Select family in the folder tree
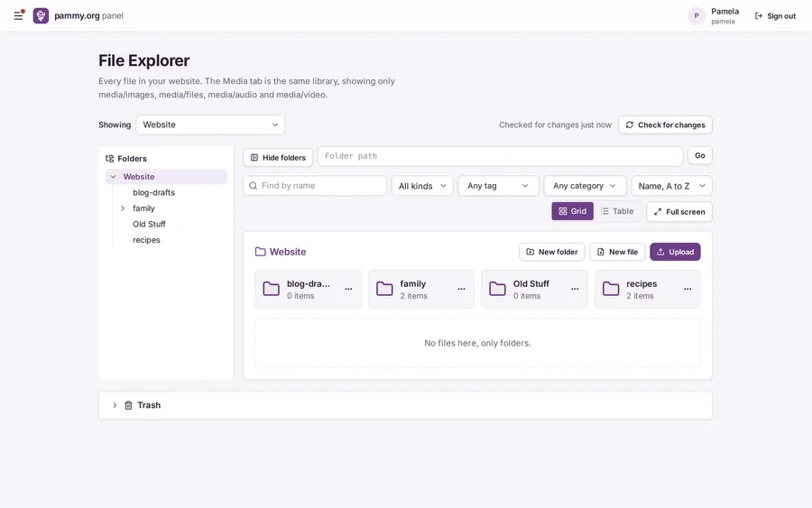This screenshot has width=812, height=508. [x=144, y=208]
